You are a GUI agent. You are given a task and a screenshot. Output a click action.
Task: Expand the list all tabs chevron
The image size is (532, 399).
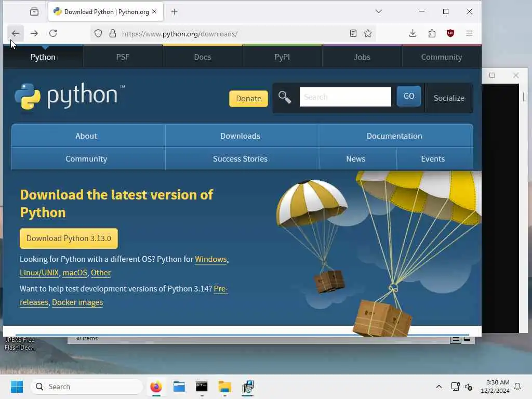[379, 11]
